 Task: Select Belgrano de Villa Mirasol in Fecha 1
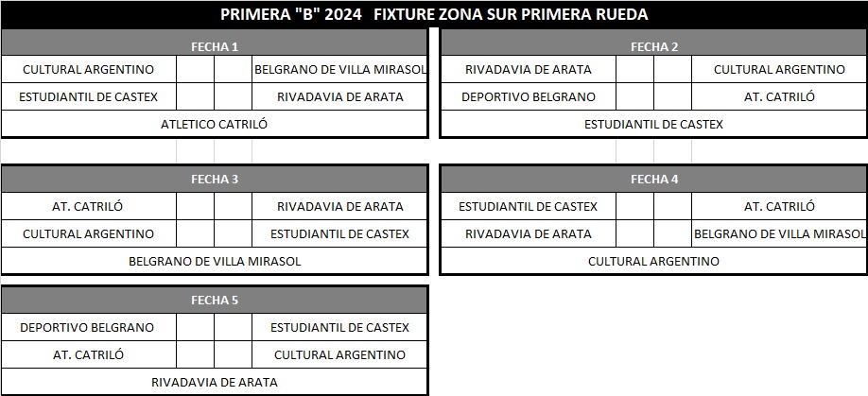[x=340, y=69]
